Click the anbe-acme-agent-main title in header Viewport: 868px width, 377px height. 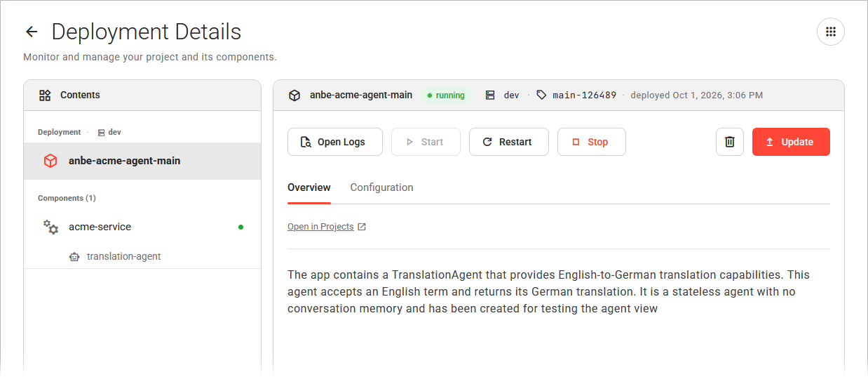pos(361,95)
